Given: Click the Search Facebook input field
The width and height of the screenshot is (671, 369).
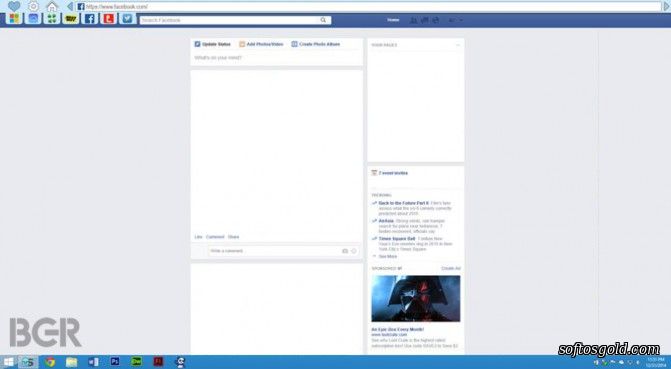Looking at the screenshot, I should point(230,20).
